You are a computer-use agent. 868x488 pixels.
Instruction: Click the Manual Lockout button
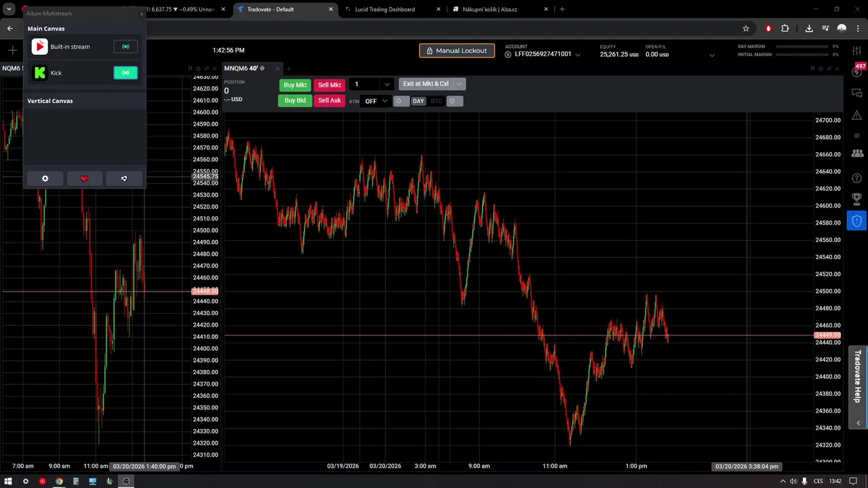pyautogui.click(x=457, y=51)
